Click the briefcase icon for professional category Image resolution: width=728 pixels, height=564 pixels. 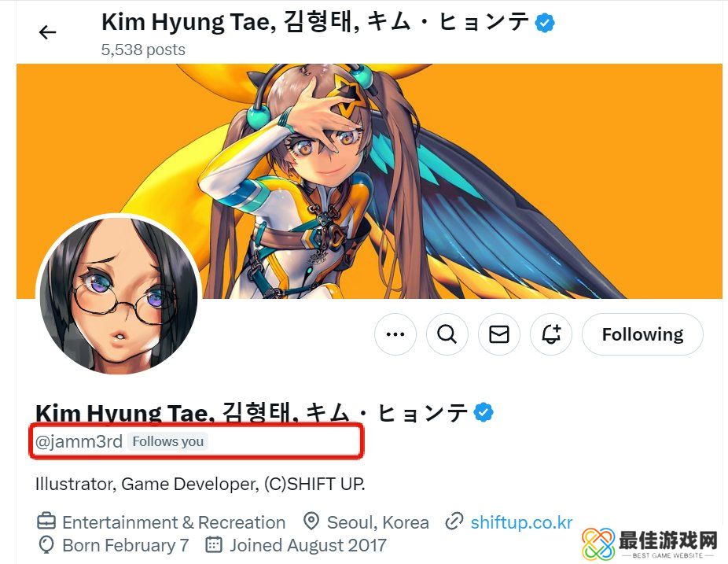click(46, 522)
